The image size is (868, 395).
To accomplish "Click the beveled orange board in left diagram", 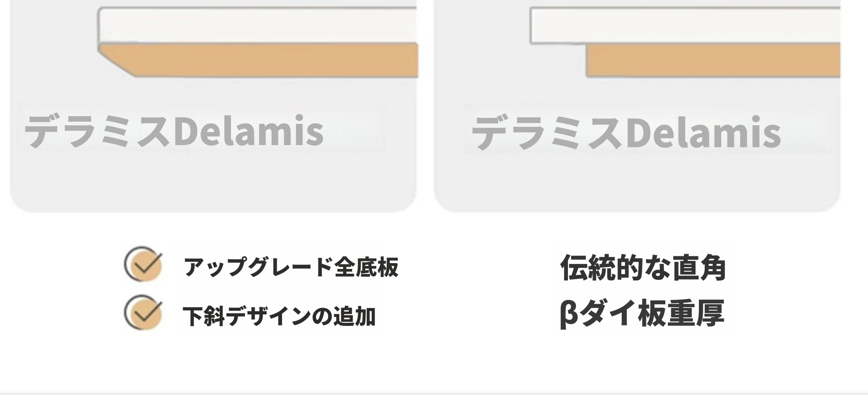I will pyautogui.click(x=259, y=60).
